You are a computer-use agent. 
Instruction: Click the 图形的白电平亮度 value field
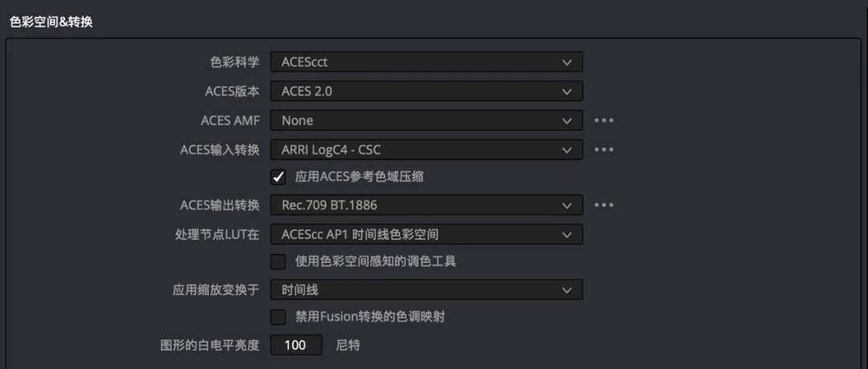pyautogui.click(x=296, y=346)
